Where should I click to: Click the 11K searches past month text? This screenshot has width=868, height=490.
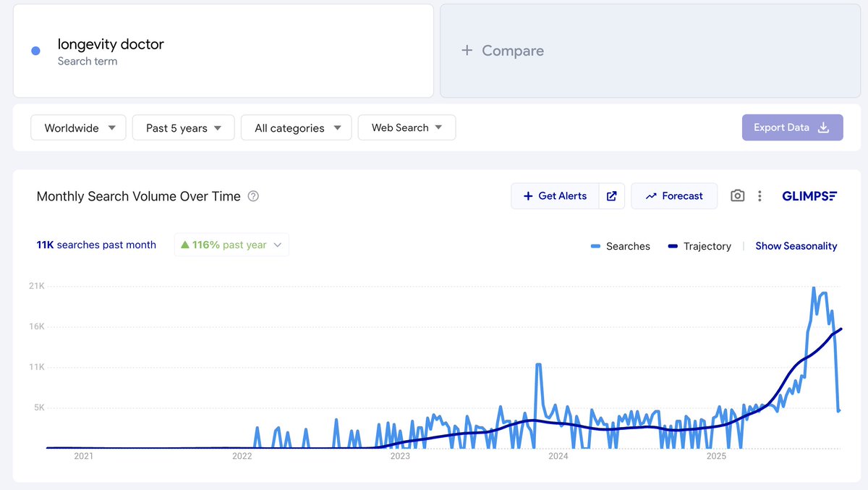[96, 245]
